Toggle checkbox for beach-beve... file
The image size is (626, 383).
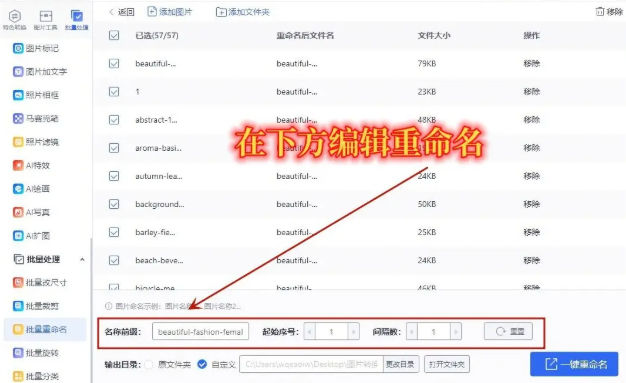114,260
